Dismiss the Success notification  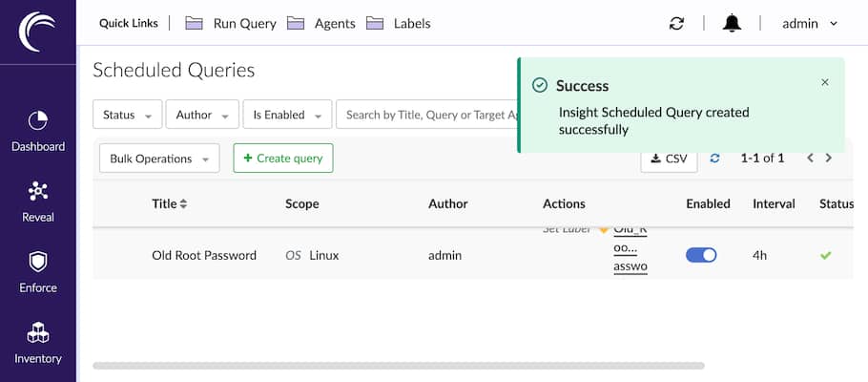tap(825, 82)
